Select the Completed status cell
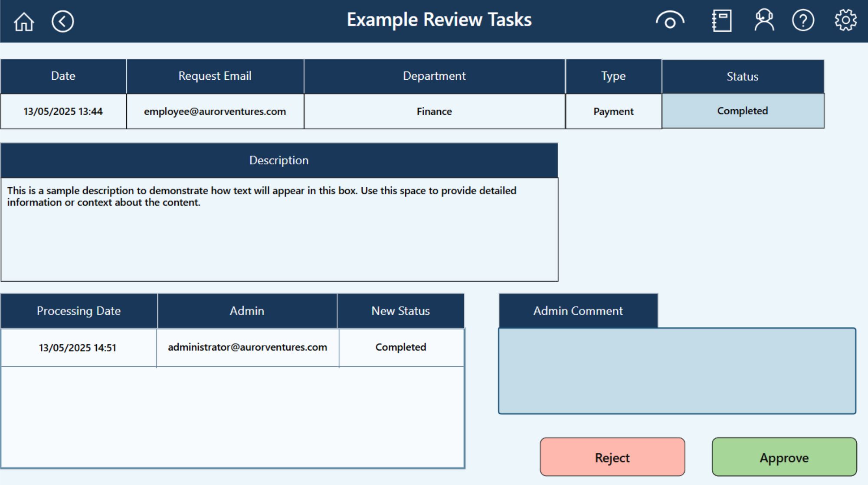The image size is (868, 485). coord(743,111)
